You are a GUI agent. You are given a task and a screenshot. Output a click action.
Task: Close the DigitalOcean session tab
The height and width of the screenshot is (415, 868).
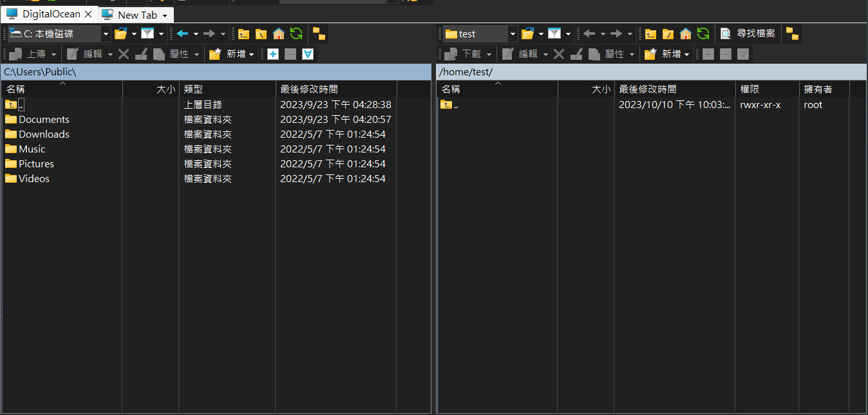click(x=89, y=14)
